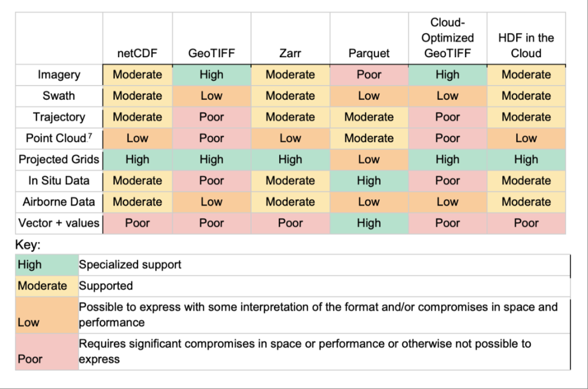Click the Trajectory cell under Zarr

point(290,117)
